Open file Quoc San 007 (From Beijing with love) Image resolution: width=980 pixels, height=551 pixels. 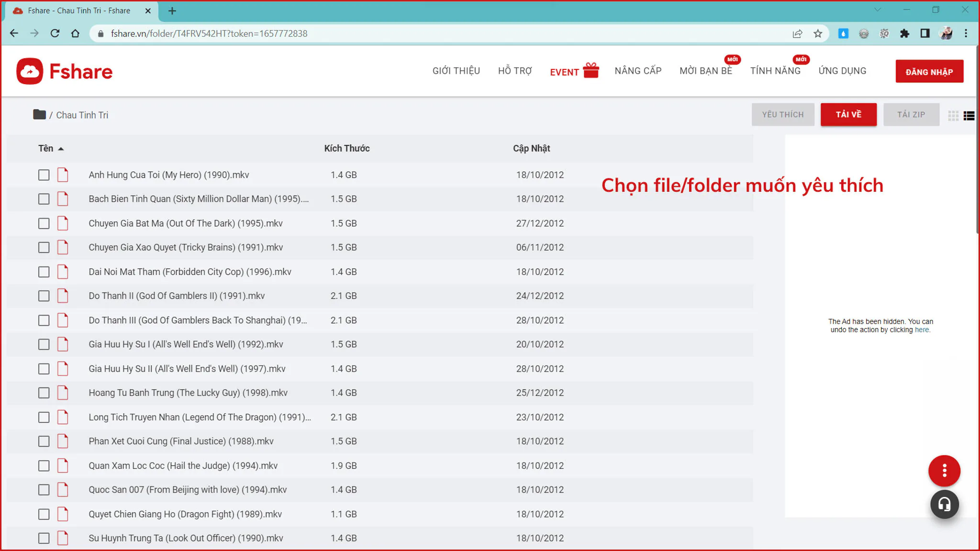pos(188,490)
